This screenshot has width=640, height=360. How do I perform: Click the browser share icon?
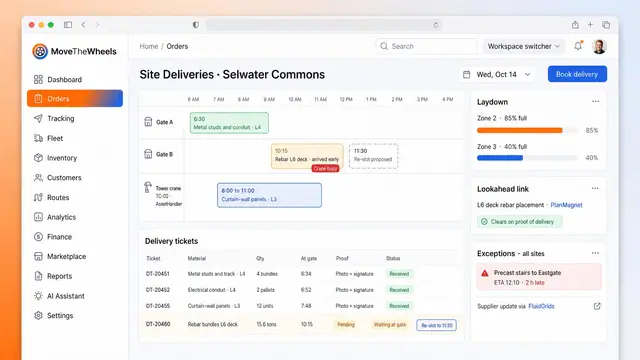pos(575,25)
